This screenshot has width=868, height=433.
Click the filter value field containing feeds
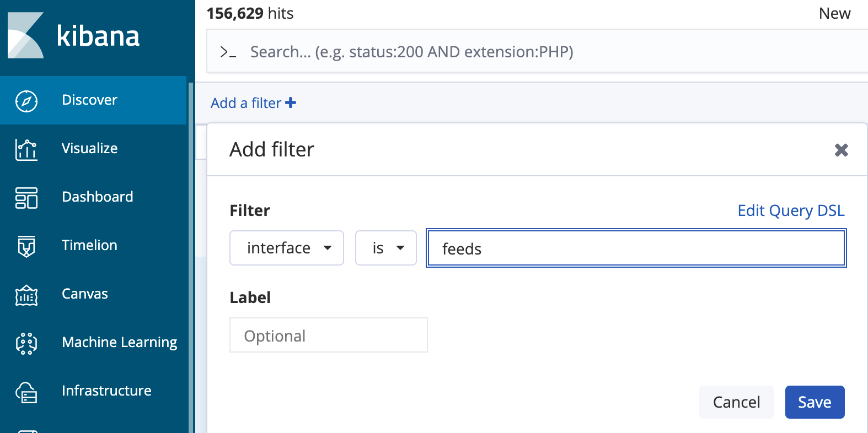(636, 248)
